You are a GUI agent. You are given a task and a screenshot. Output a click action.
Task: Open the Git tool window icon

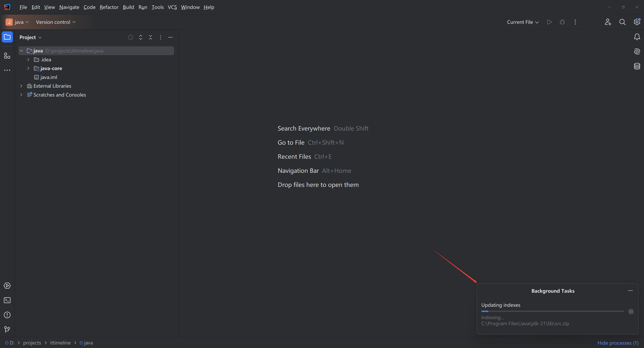coord(7,329)
